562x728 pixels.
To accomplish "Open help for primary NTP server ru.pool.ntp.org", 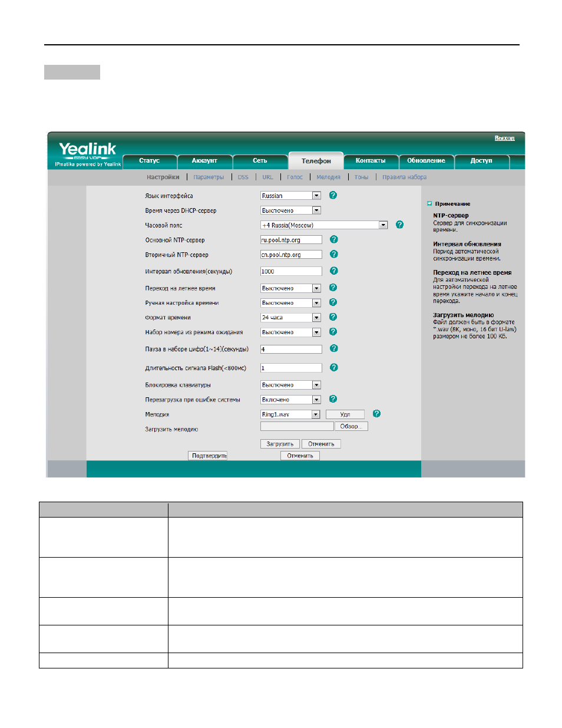I will coord(333,239).
